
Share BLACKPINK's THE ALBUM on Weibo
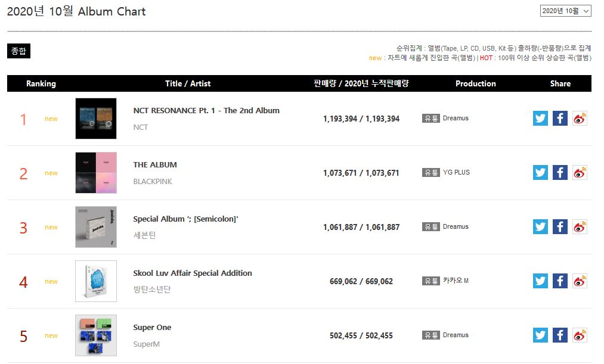pyautogui.click(x=580, y=172)
